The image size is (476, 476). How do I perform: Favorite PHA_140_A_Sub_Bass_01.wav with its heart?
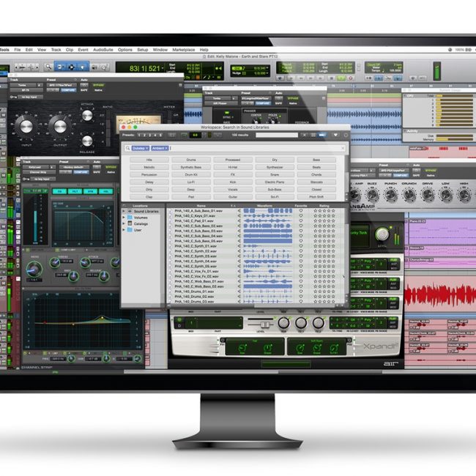coord(301,211)
